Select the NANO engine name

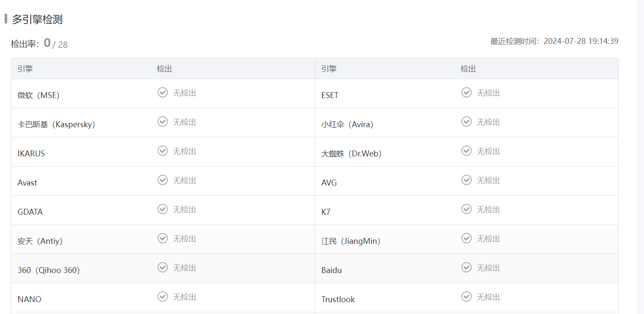coord(30,299)
